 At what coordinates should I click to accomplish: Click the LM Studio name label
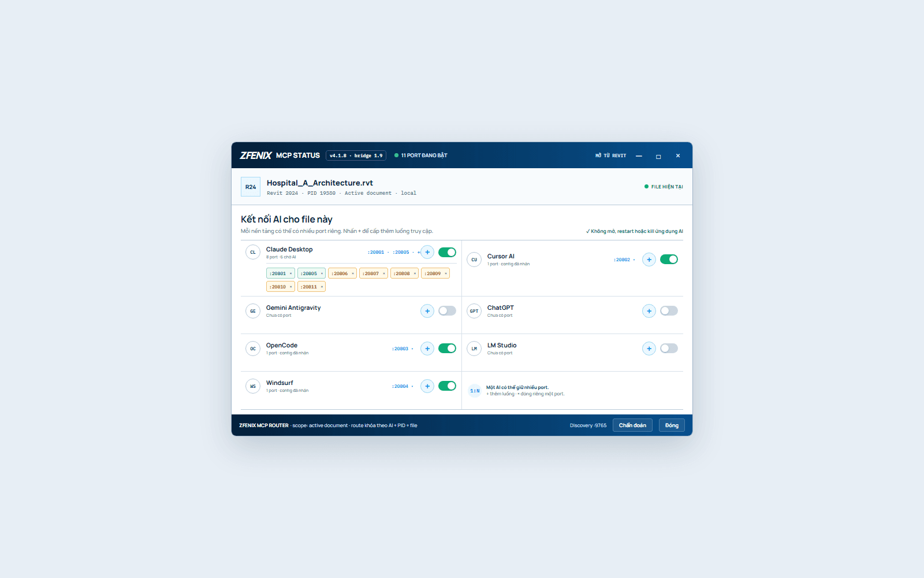[x=502, y=345]
